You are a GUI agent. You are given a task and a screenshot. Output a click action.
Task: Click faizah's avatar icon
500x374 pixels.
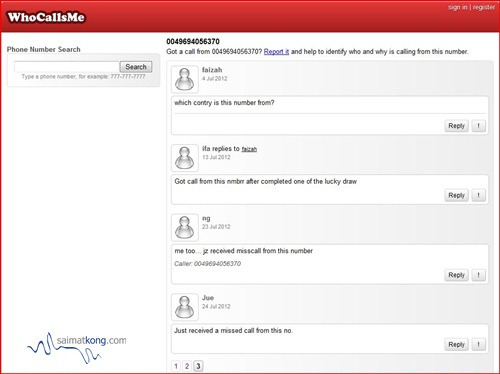pyautogui.click(x=185, y=79)
